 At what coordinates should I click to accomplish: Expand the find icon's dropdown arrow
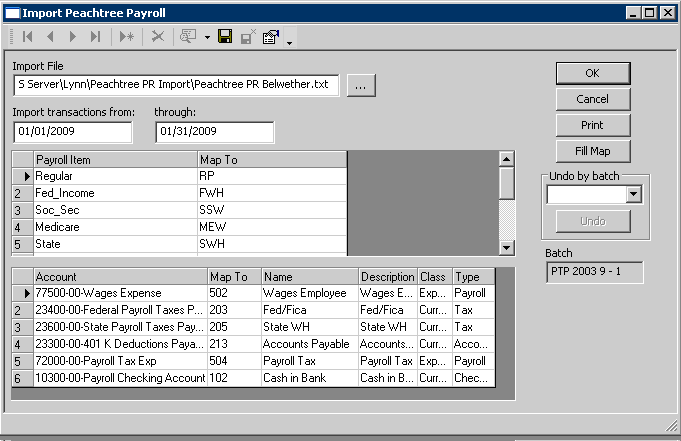(x=207, y=37)
